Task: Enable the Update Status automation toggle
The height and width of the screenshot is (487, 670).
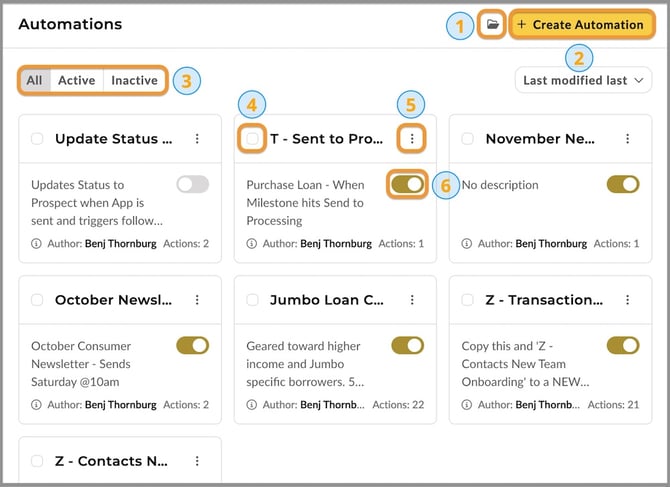Action: (193, 185)
